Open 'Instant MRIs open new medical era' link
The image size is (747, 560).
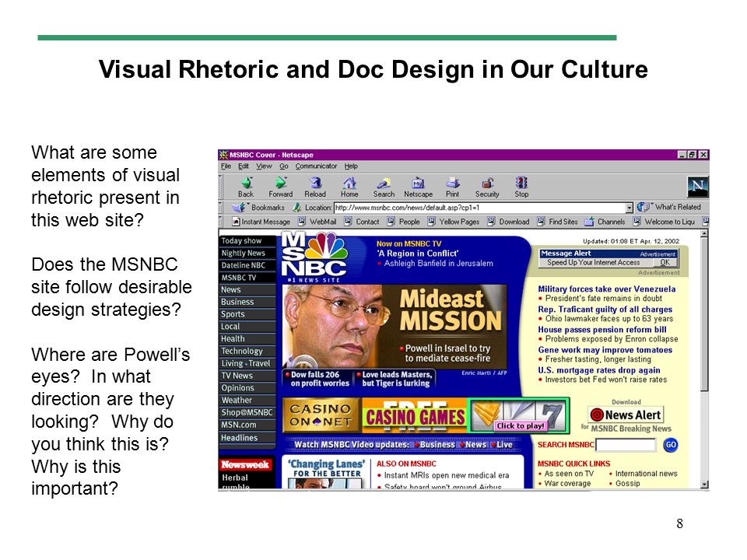pos(447,475)
